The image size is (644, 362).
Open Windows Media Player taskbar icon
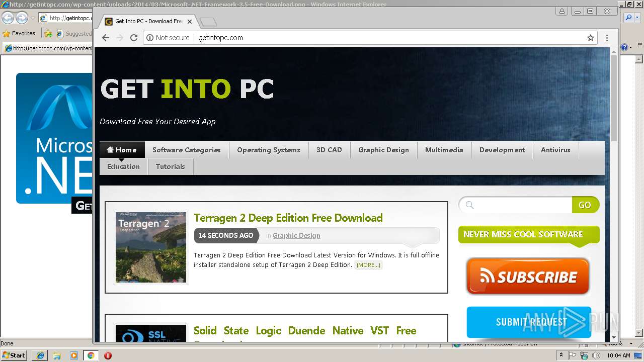tap(74, 355)
